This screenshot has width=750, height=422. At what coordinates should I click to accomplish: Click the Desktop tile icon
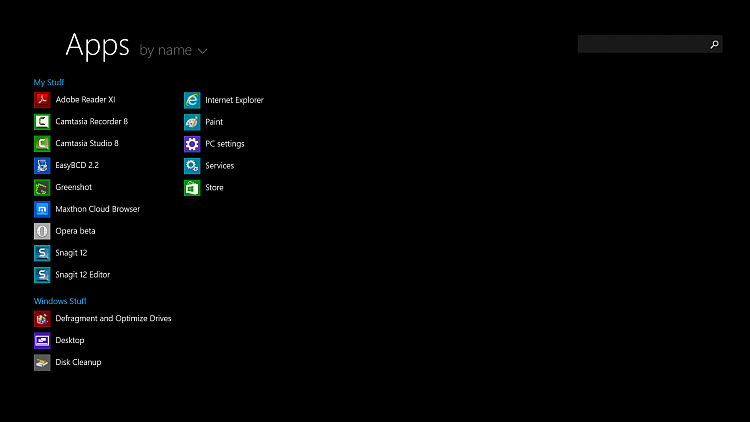click(x=42, y=341)
